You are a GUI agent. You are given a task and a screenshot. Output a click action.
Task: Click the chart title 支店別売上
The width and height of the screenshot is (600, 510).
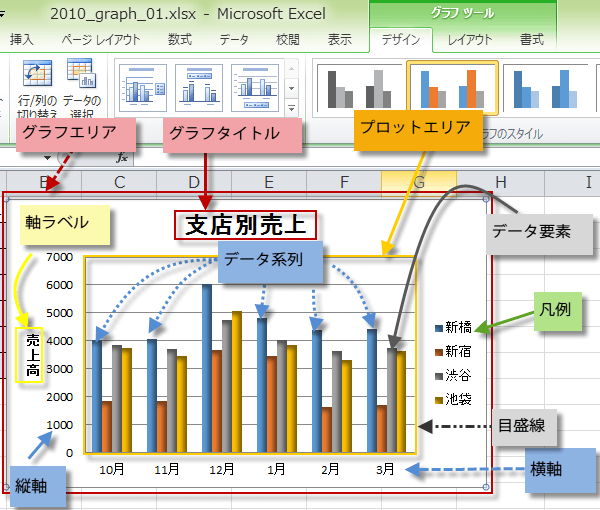(x=246, y=225)
